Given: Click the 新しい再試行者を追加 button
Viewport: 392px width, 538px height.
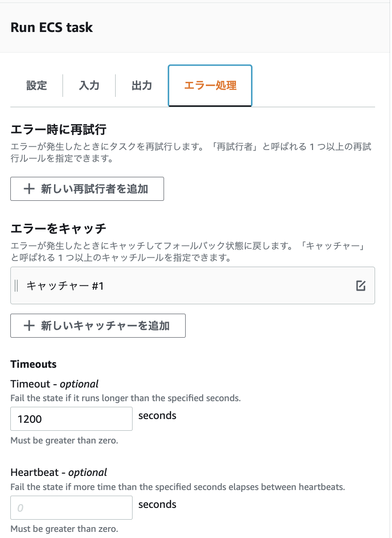Looking at the screenshot, I should click(87, 189).
